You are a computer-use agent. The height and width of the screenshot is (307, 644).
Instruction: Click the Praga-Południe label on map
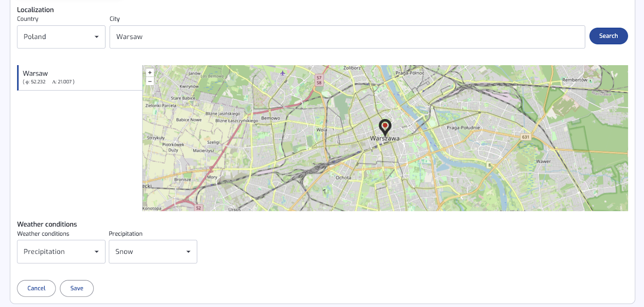463,128
